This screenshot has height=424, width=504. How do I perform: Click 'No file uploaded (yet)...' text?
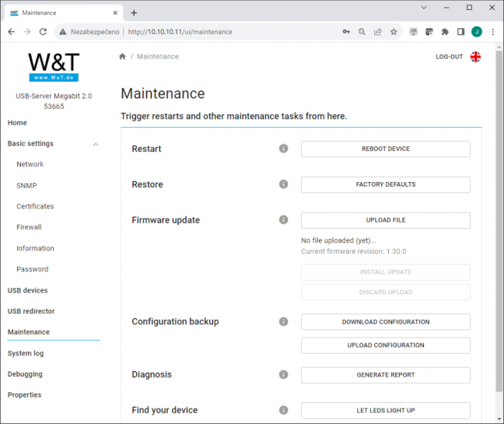[x=338, y=240]
